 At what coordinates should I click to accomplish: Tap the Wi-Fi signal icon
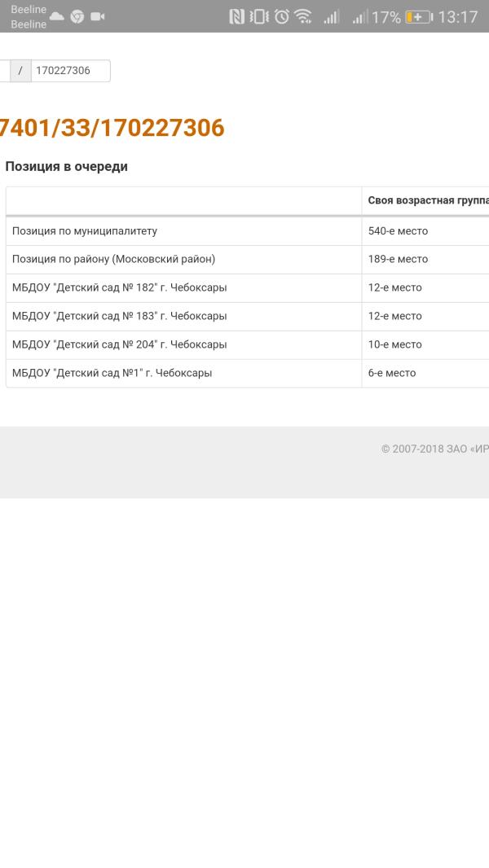point(303,17)
